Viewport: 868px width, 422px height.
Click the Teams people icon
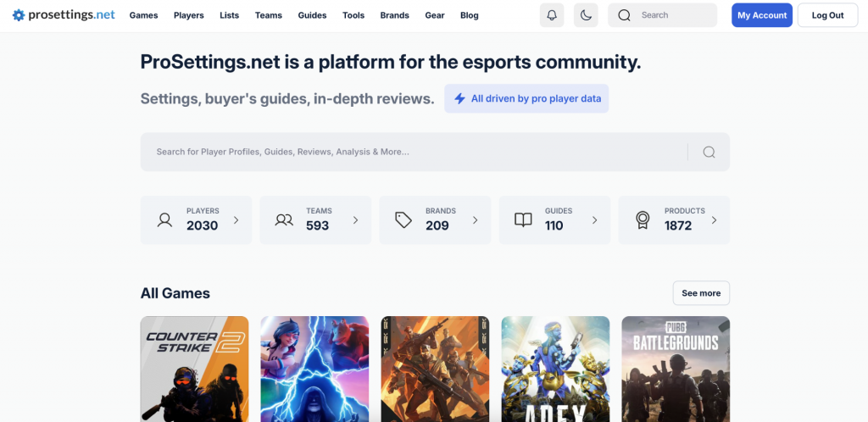[x=283, y=220]
